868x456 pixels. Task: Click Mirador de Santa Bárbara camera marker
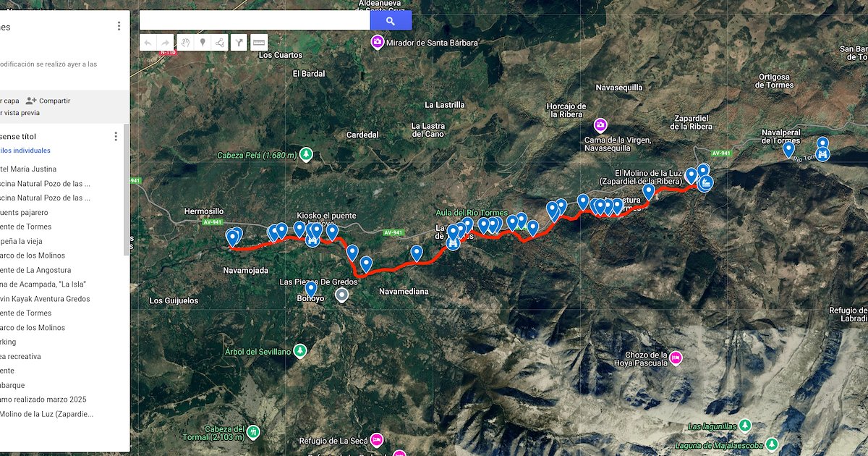coord(377,43)
